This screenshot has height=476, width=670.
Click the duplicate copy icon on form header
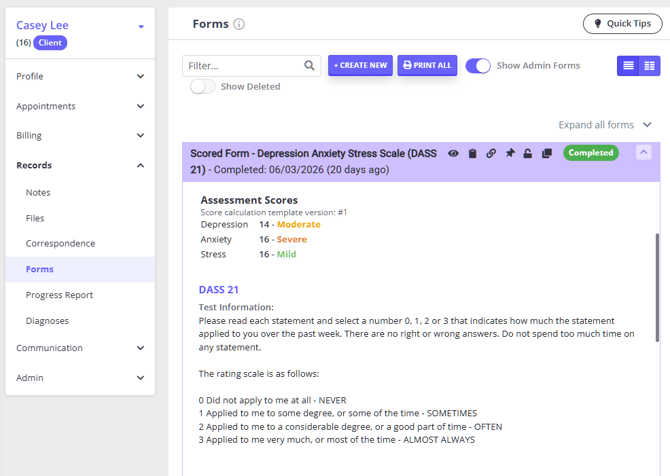(547, 154)
